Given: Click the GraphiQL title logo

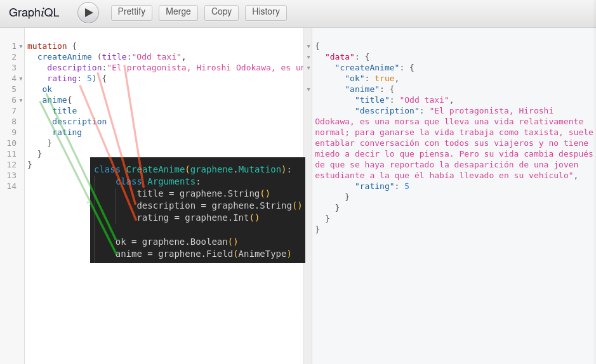Looking at the screenshot, I should (34, 13).
